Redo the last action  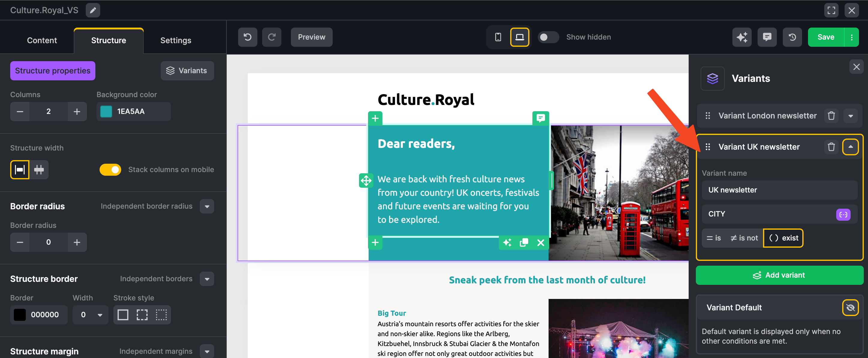coord(271,37)
